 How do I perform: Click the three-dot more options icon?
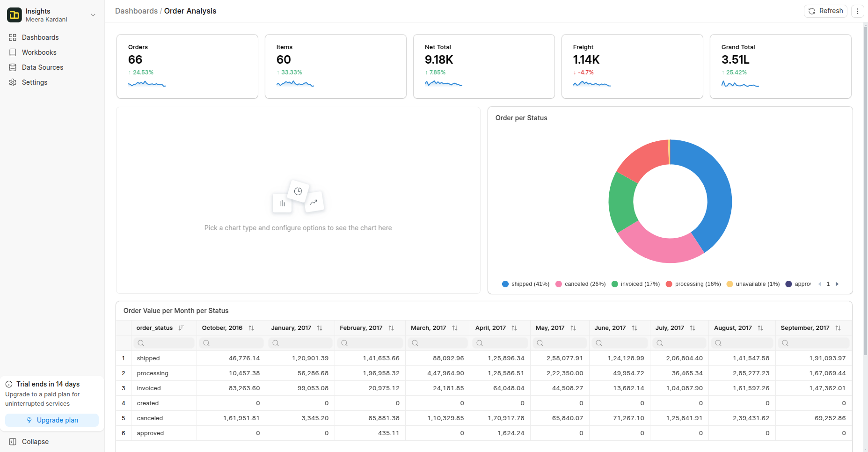(x=857, y=11)
